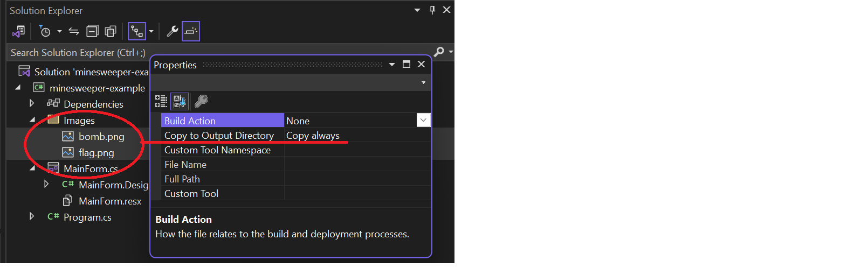Viewport: 868px width, 275px height.
Task: Toggle auto-hide pin for Solution Explorer
Action: click(x=432, y=10)
